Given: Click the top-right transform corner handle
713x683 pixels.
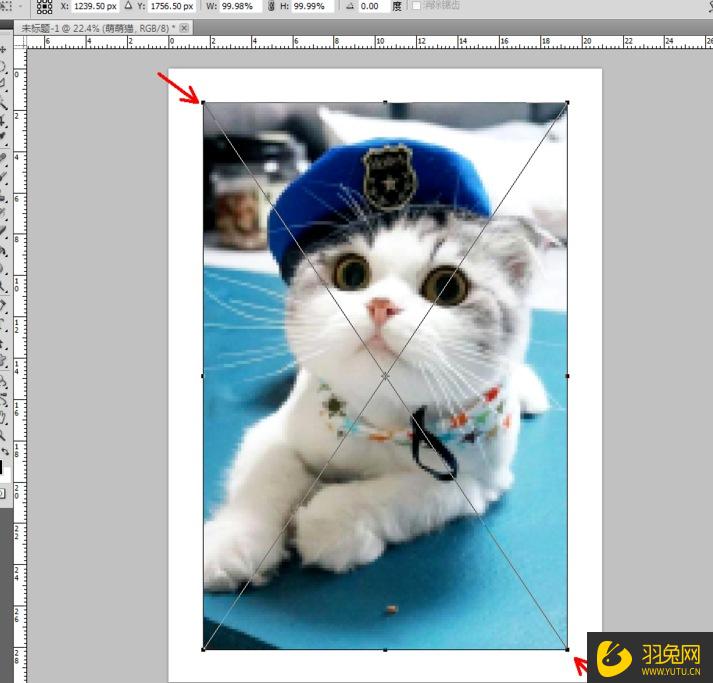Looking at the screenshot, I should click(567, 103).
